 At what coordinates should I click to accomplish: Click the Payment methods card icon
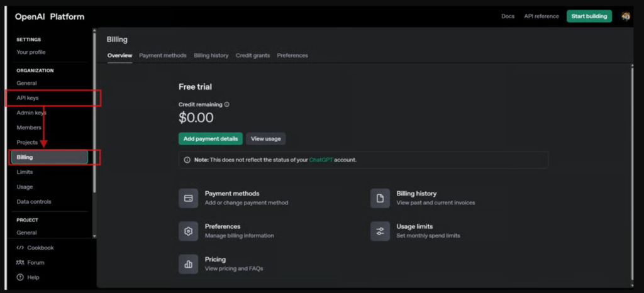[189, 199]
